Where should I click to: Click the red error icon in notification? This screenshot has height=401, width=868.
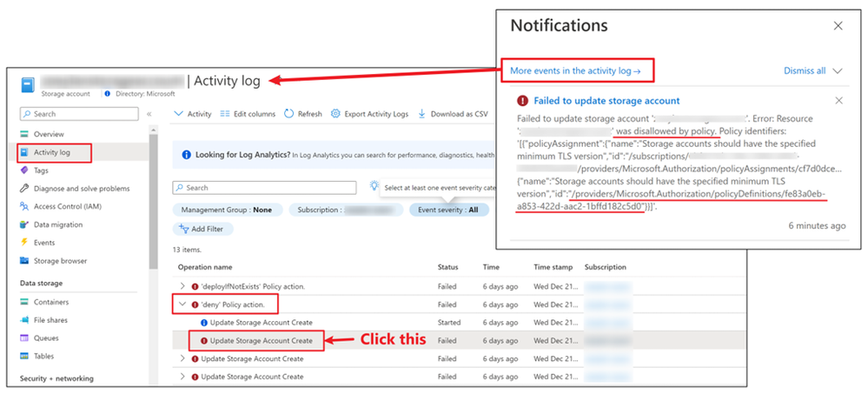point(522,101)
